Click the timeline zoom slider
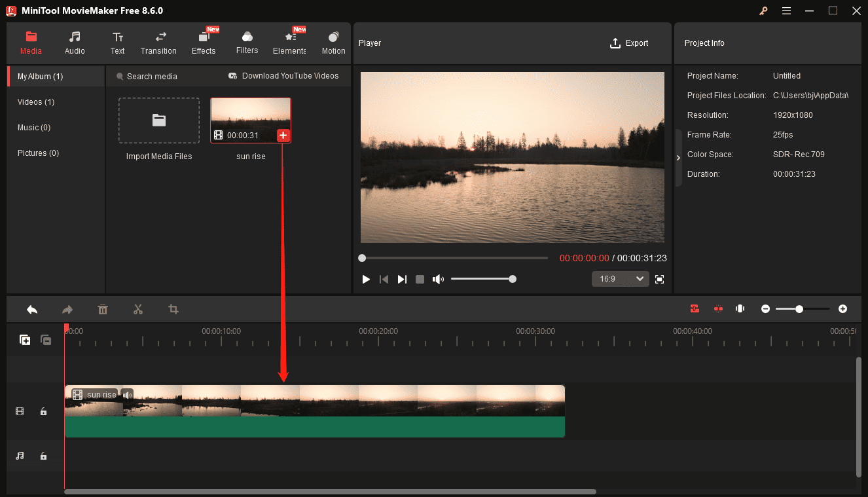This screenshot has height=497, width=868. pyautogui.click(x=803, y=308)
